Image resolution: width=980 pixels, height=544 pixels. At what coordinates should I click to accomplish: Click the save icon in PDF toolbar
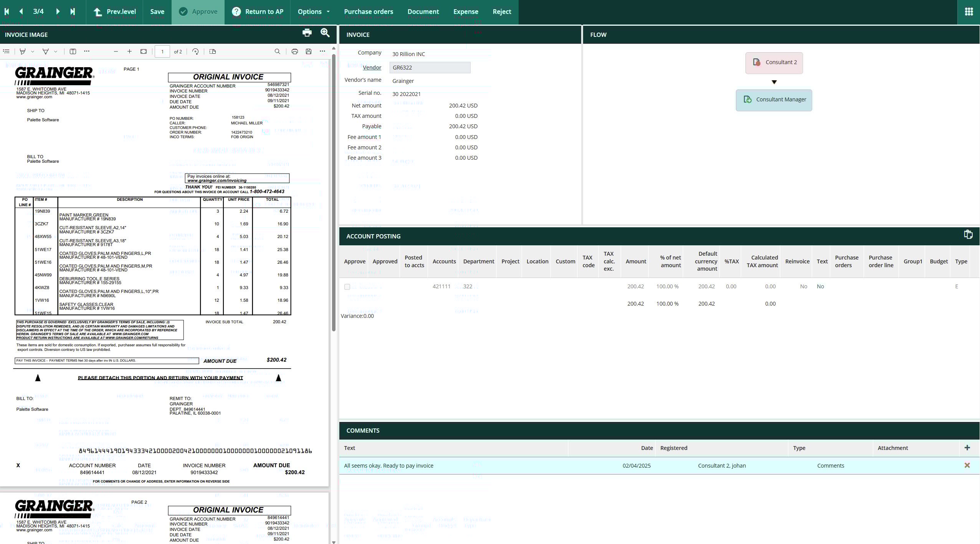click(308, 51)
